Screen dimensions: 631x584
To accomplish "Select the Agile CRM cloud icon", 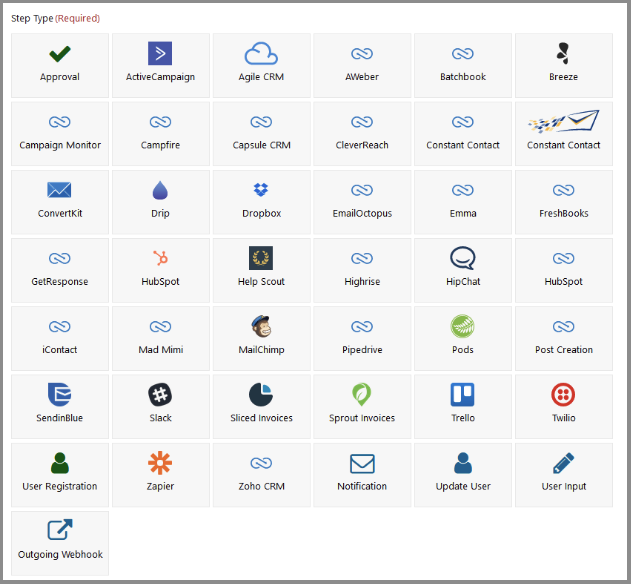I will [x=261, y=53].
